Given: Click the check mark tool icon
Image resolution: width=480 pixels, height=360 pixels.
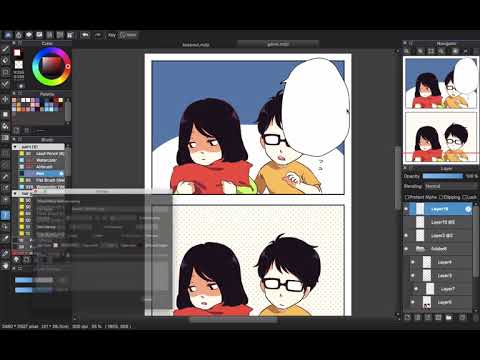Looking at the screenshot, I should click(5, 84).
